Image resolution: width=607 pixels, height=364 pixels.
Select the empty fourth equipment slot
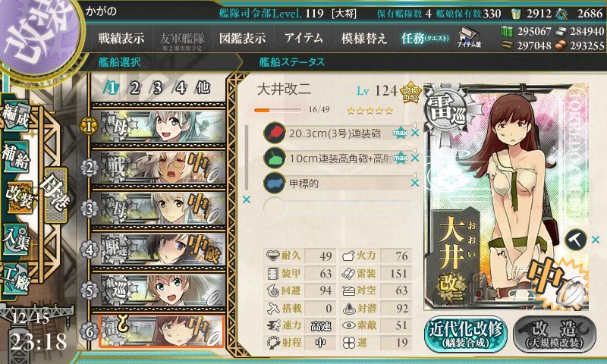point(337,207)
